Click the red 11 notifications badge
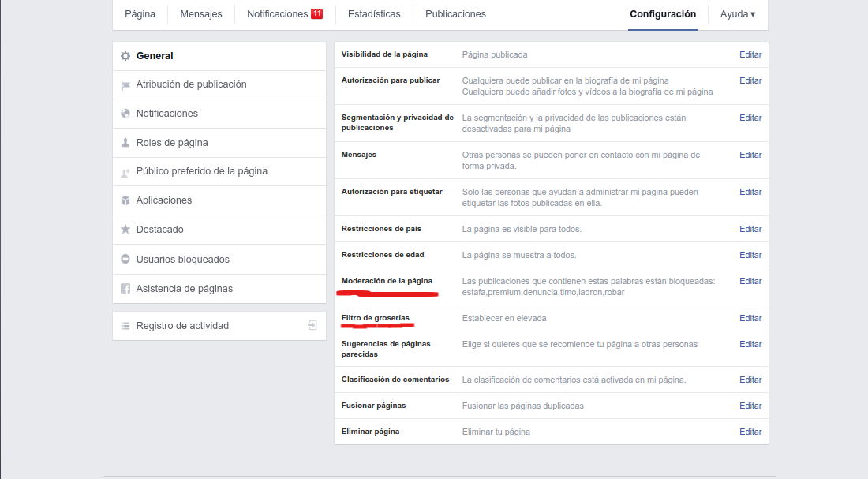This screenshot has height=479, width=868. pos(316,14)
